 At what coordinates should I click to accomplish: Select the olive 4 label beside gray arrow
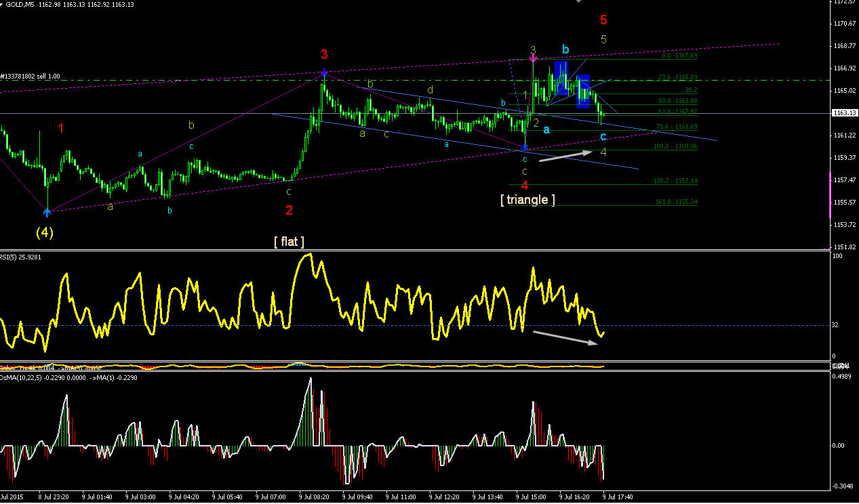(603, 151)
